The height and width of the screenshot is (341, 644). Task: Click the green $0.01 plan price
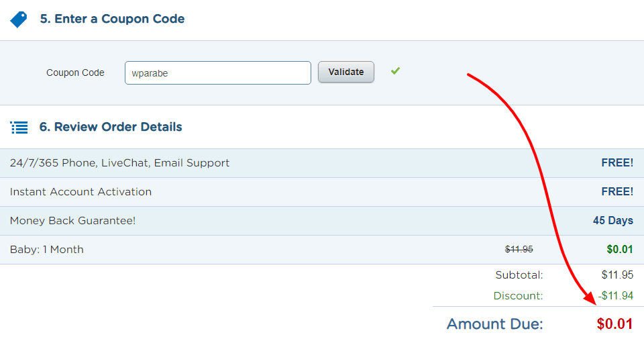(x=619, y=250)
